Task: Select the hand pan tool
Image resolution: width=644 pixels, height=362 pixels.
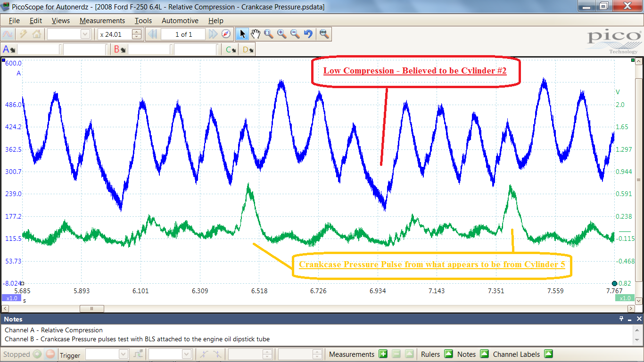Action: pyautogui.click(x=256, y=34)
